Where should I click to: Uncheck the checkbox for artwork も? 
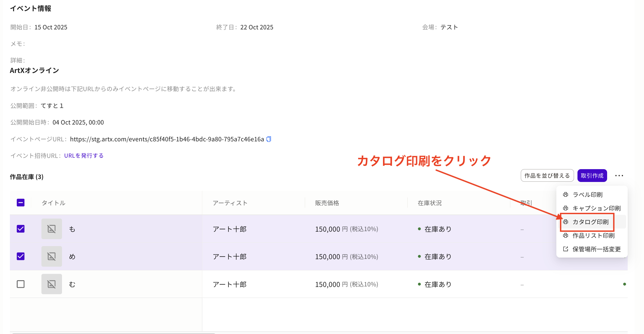[x=21, y=229]
